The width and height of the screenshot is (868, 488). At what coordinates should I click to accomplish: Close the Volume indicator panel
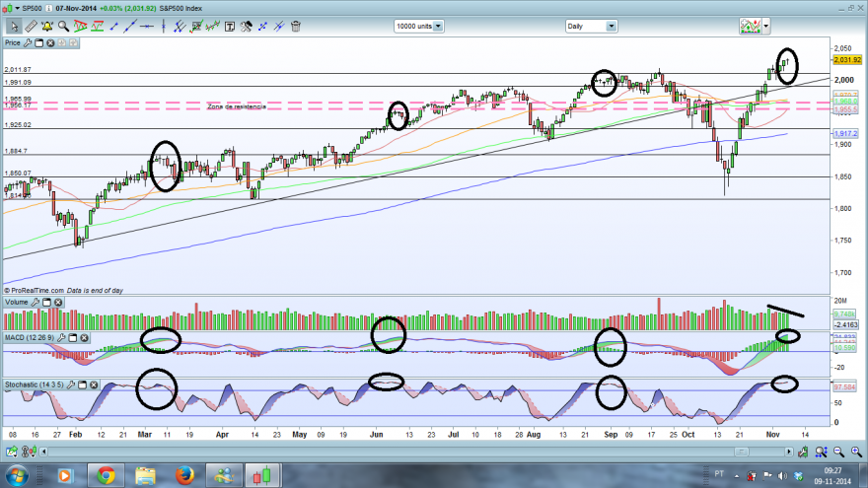click(58, 302)
